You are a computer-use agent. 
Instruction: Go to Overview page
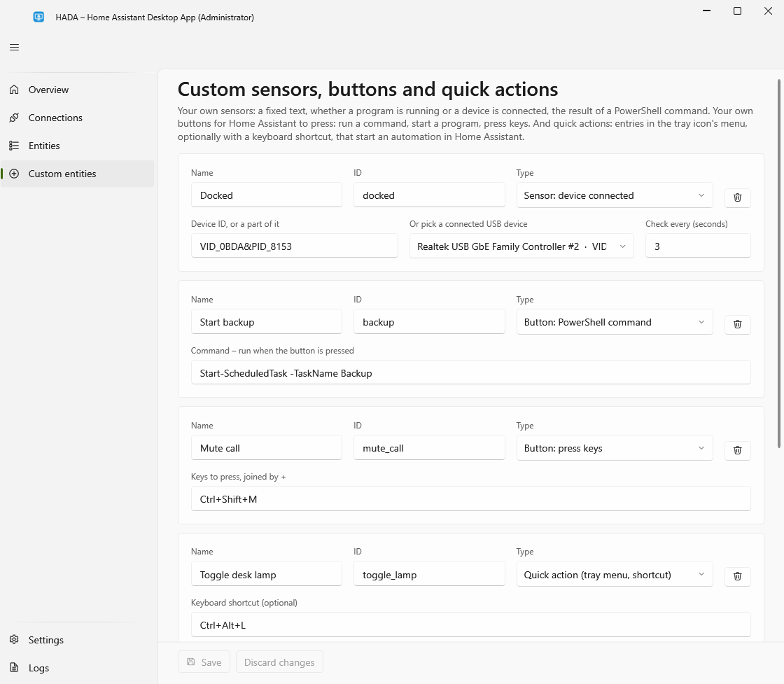point(78,90)
